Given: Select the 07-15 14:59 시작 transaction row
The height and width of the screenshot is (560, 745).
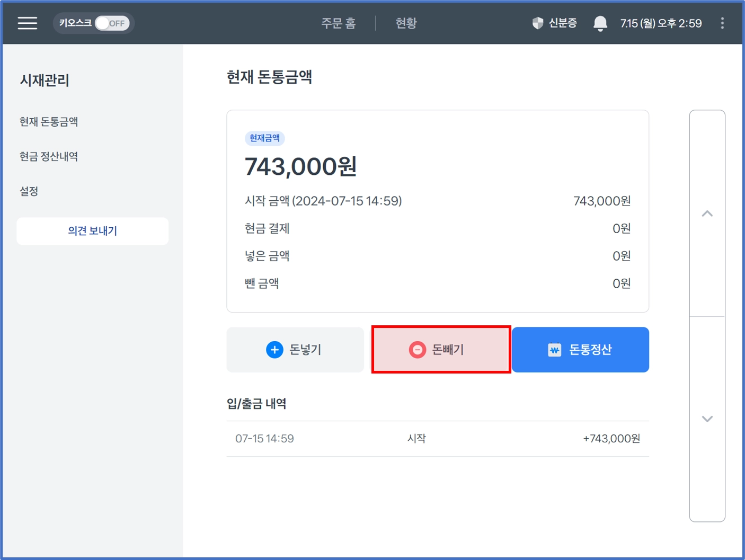Looking at the screenshot, I should coord(437,439).
